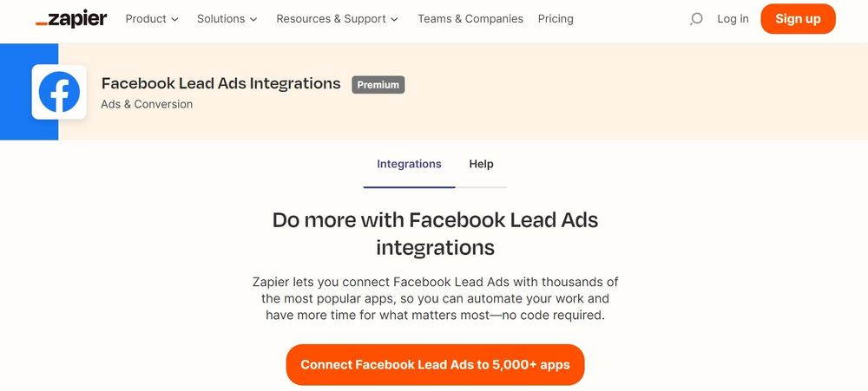Image resolution: width=868 pixels, height=391 pixels.
Task: Open the Ads & Conversion category link
Action: (x=147, y=104)
